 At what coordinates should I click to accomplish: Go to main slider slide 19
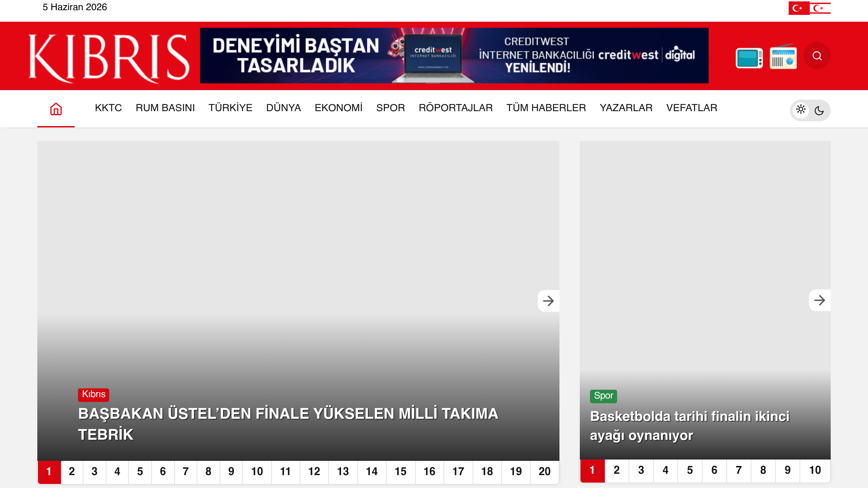(516, 472)
